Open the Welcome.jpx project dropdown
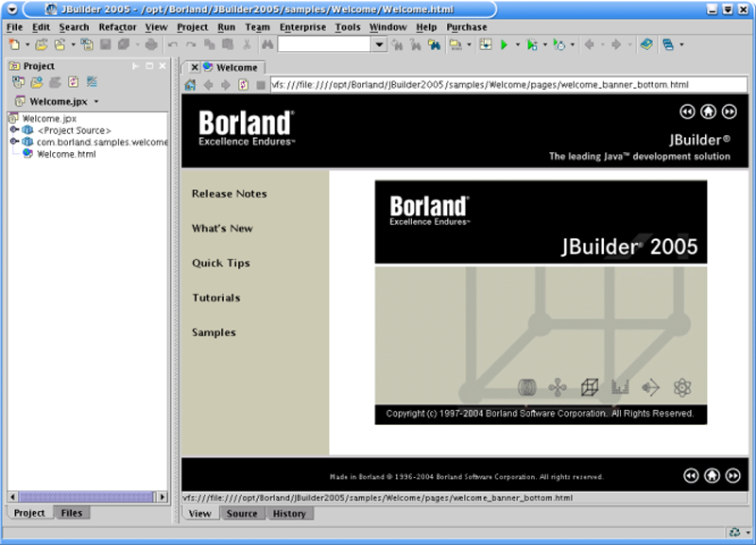The height and width of the screenshot is (545, 756). (96, 101)
